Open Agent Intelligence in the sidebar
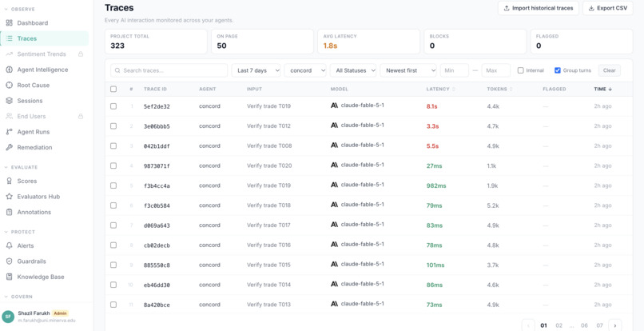 click(45, 70)
